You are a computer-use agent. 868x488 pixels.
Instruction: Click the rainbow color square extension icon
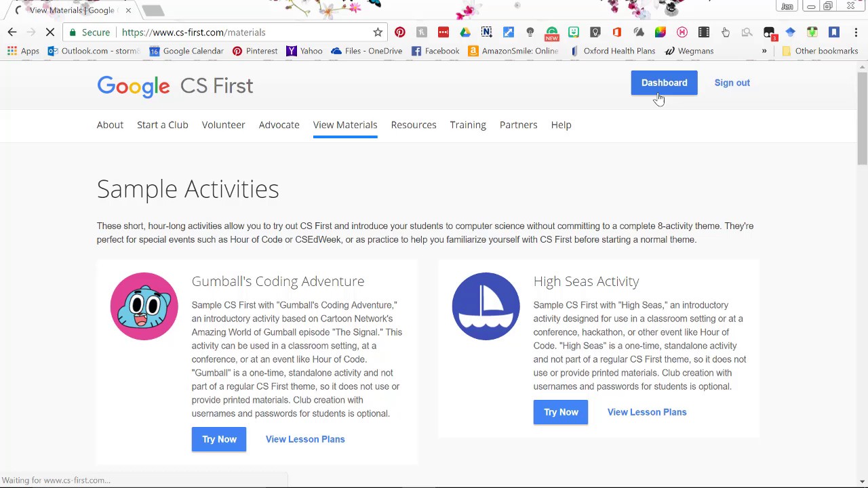click(x=660, y=33)
